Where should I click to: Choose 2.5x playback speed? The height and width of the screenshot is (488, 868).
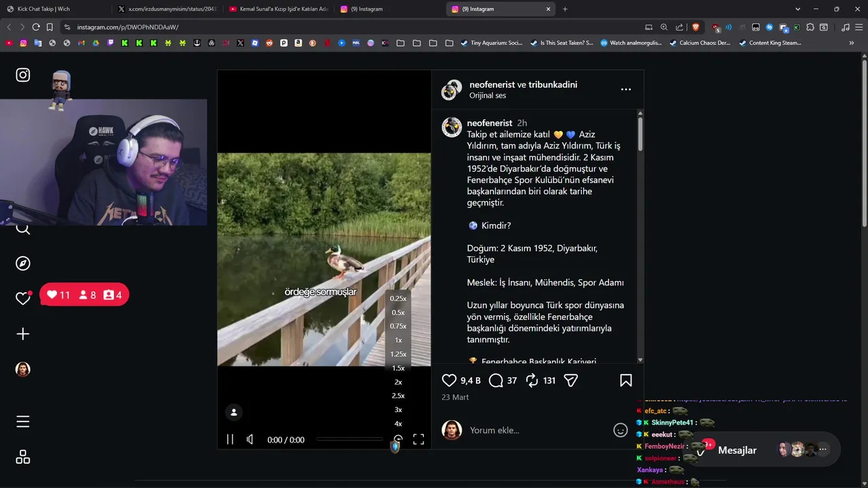(x=398, y=395)
